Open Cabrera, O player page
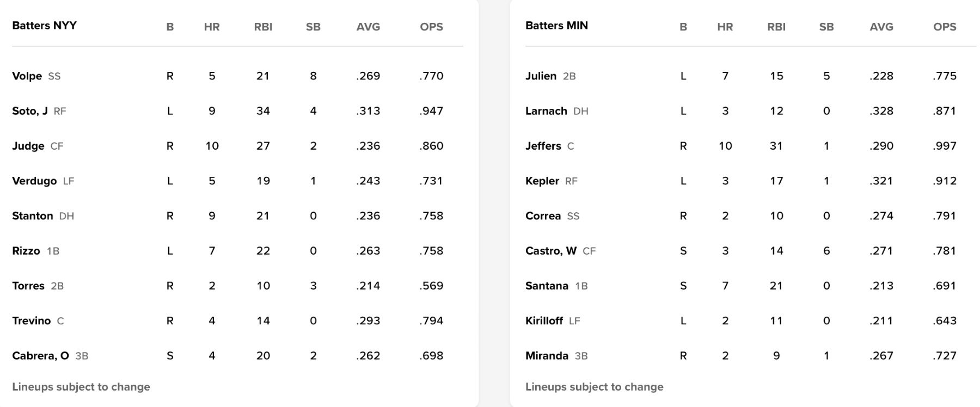 [40, 356]
